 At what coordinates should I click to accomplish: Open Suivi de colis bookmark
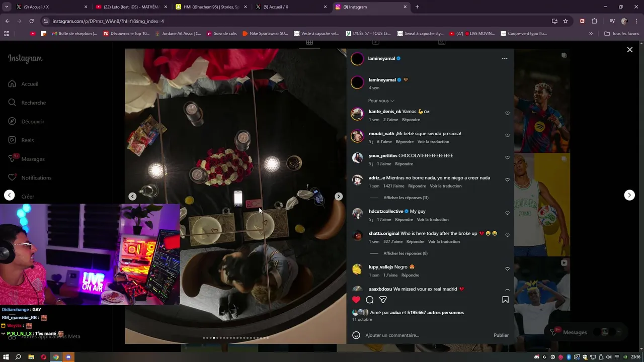pos(221,34)
